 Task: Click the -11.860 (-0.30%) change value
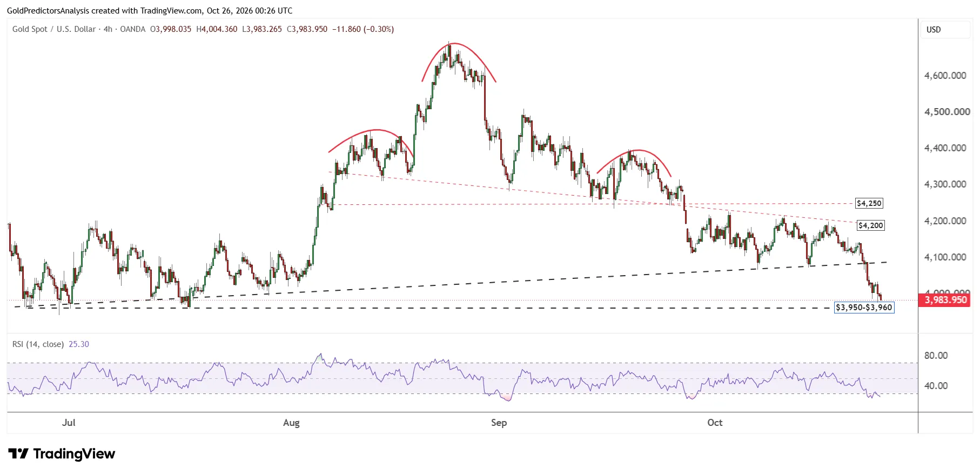(x=363, y=29)
